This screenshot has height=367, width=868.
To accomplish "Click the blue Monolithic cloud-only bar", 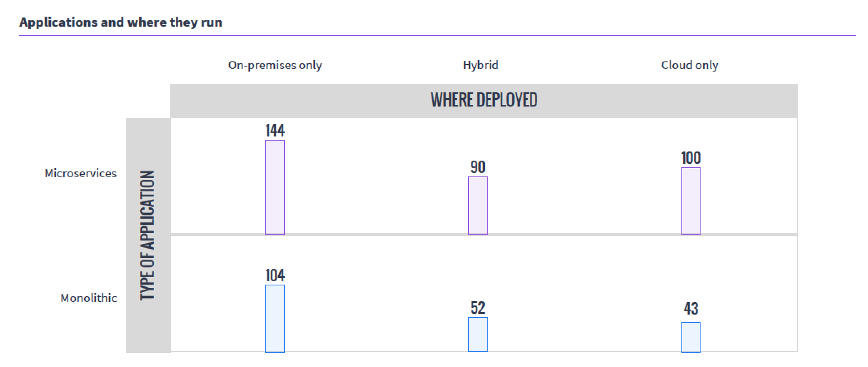I will [x=691, y=337].
